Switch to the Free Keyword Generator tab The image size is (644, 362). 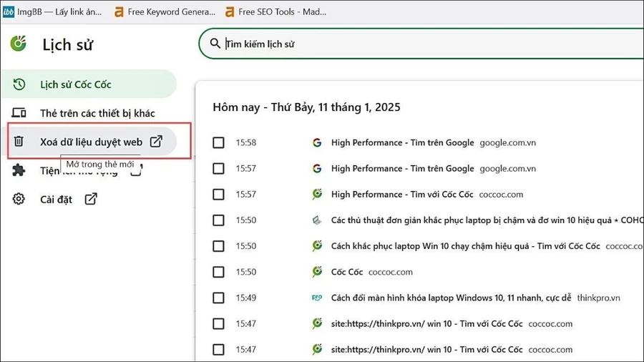(165, 12)
